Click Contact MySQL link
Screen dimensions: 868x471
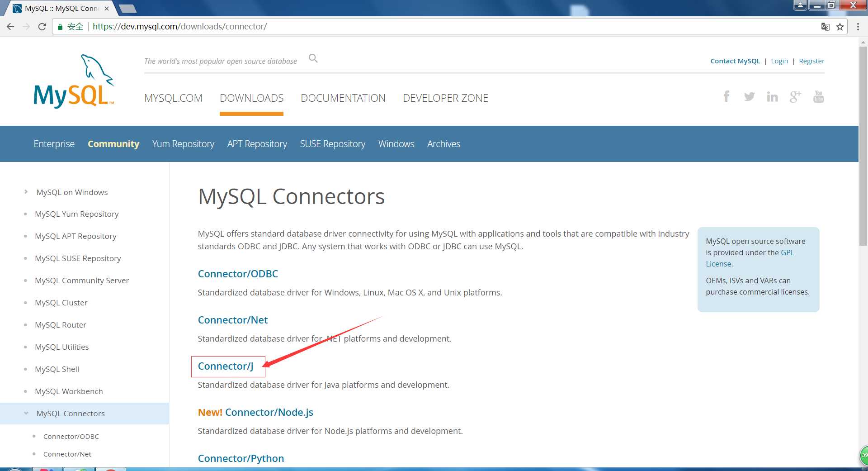pos(735,61)
